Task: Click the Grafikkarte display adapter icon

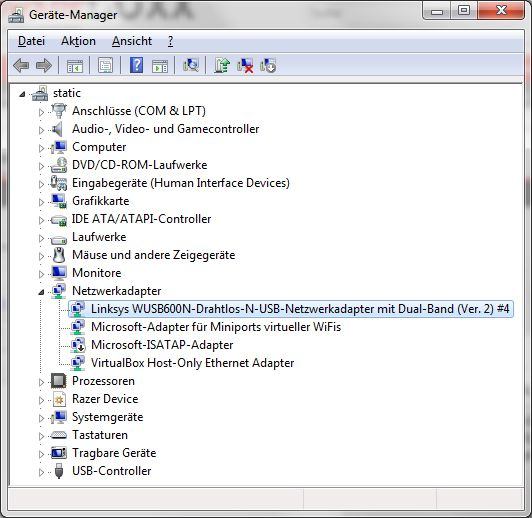Action: coord(59,201)
